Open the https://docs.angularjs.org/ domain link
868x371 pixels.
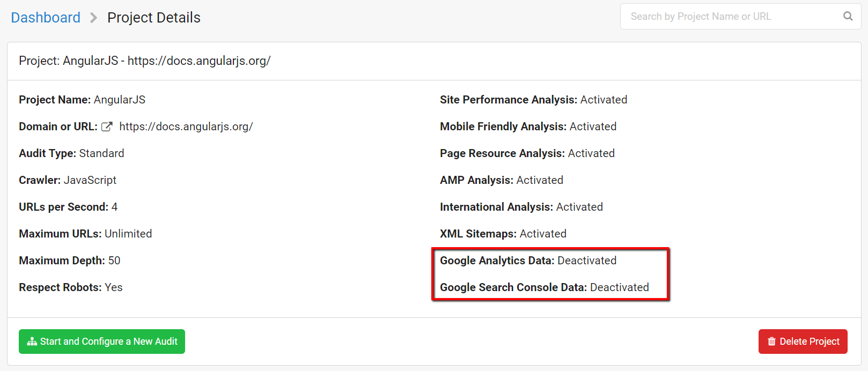[186, 127]
